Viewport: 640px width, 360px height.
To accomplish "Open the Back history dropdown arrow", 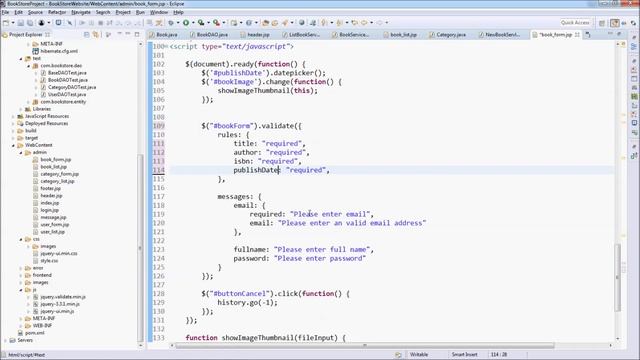I will point(371,23).
